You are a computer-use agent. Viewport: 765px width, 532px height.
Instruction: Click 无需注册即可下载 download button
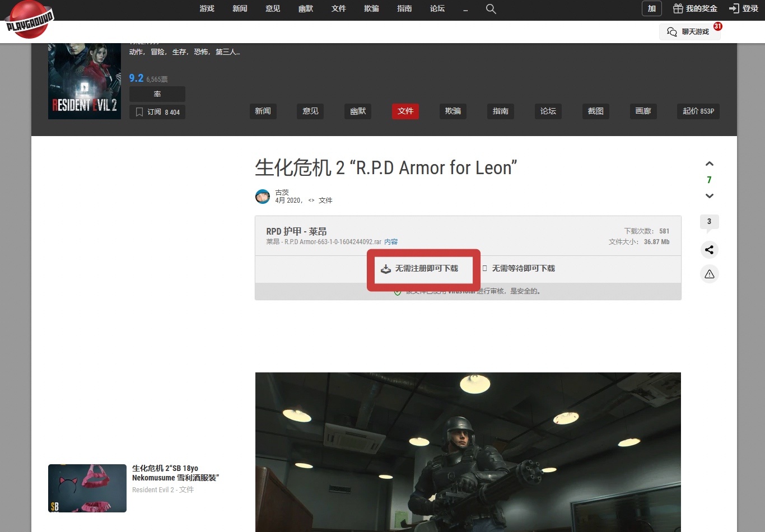419,269
